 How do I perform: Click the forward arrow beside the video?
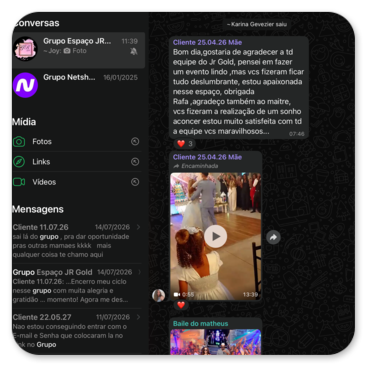(273, 237)
